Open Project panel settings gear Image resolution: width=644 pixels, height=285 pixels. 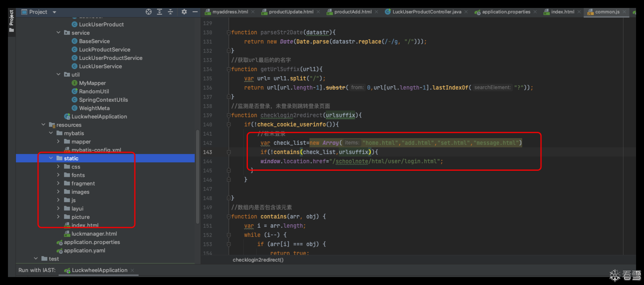coord(184,12)
